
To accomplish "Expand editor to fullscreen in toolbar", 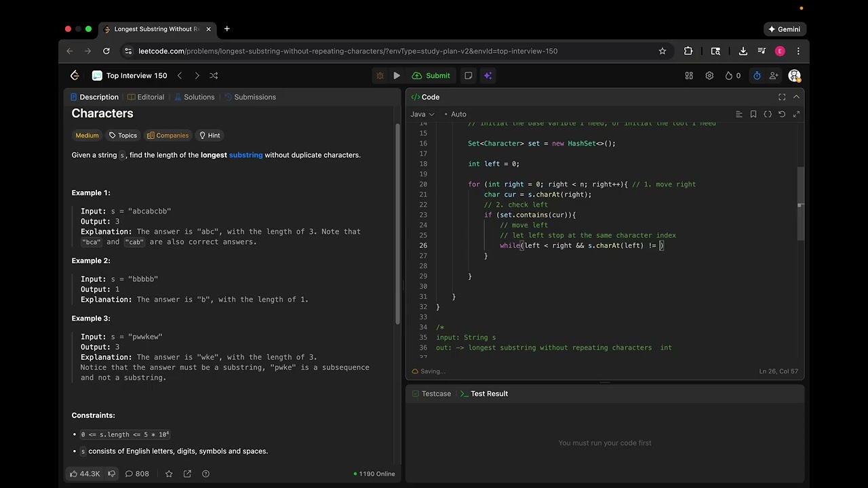I will (x=796, y=114).
